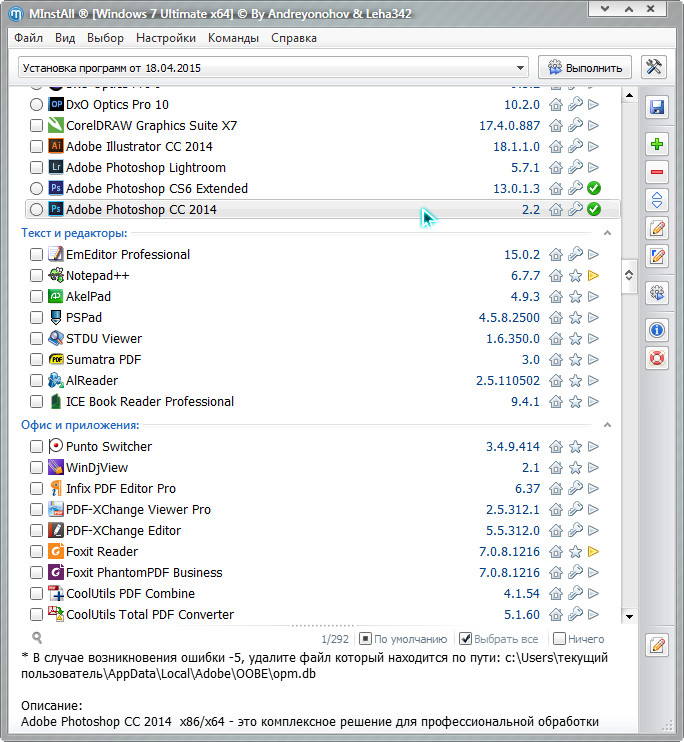Click green checkmark for Adobe Photoshop CS6 Extended
Image resolution: width=684 pixels, height=742 pixels.
click(x=594, y=188)
